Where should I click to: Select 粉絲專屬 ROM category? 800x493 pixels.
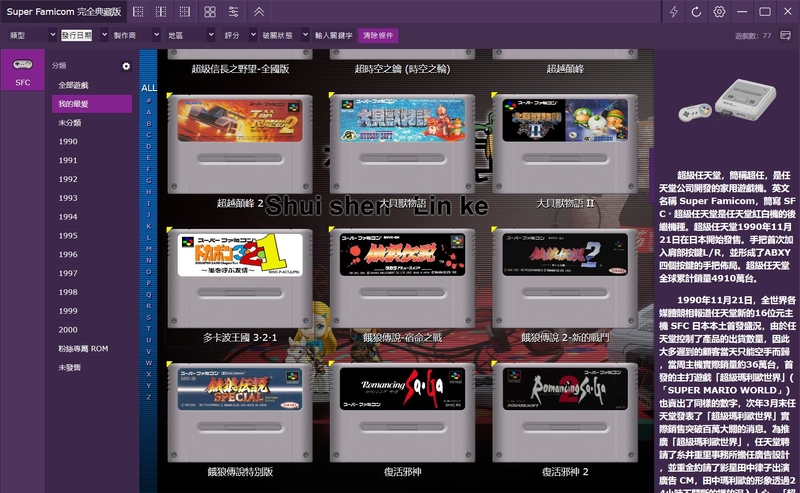[x=92, y=349]
